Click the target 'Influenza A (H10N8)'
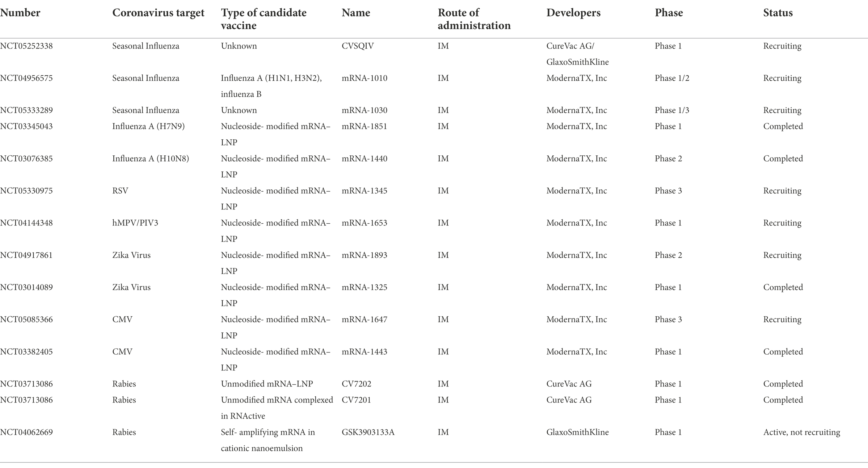The width and height of the screenshot is (868, 468). tap(150, 158)
